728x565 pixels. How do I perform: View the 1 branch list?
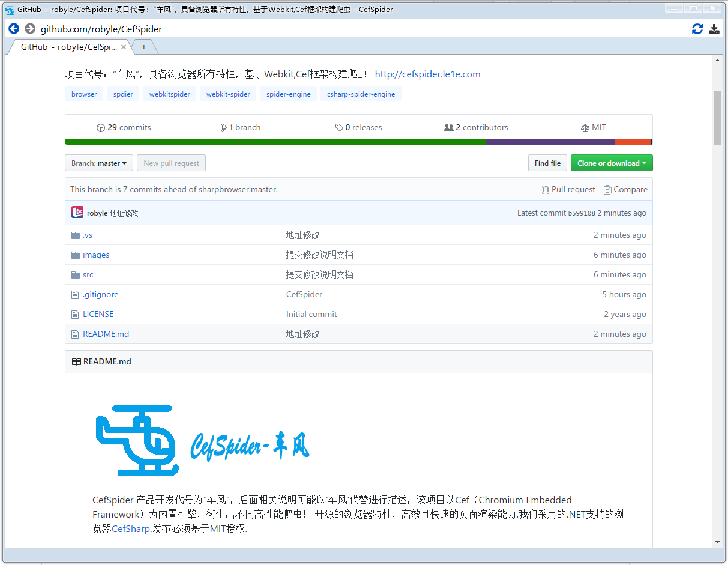[241, 127]
